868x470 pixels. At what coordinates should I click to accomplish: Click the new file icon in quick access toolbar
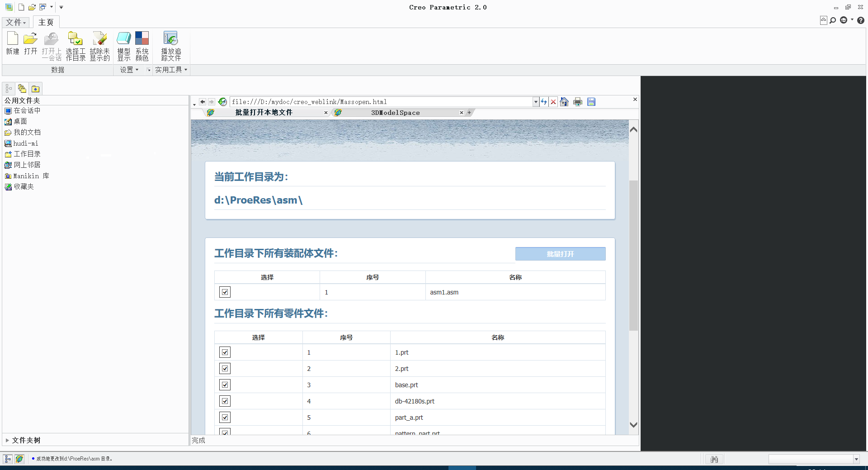[21, 7]
